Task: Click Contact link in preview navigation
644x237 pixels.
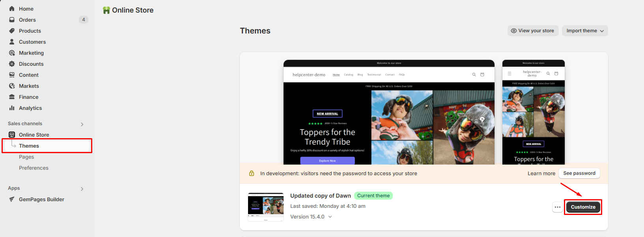Action: pos(390,74)
